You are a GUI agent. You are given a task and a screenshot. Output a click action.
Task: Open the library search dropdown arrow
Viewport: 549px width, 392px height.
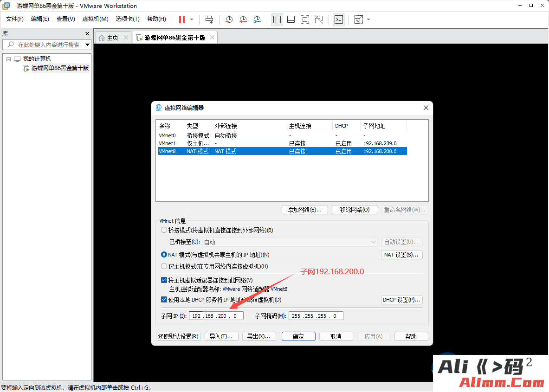pos(88,45)
